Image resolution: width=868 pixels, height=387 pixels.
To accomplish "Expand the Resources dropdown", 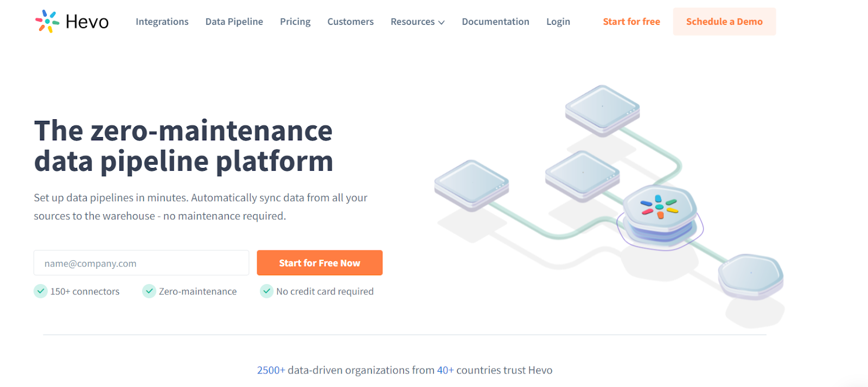I will pos(418,22).
